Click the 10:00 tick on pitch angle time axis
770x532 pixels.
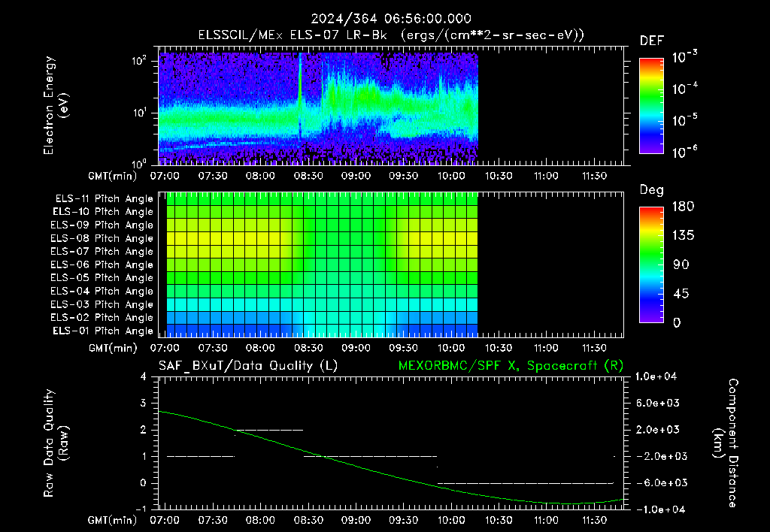pos(451,349)
